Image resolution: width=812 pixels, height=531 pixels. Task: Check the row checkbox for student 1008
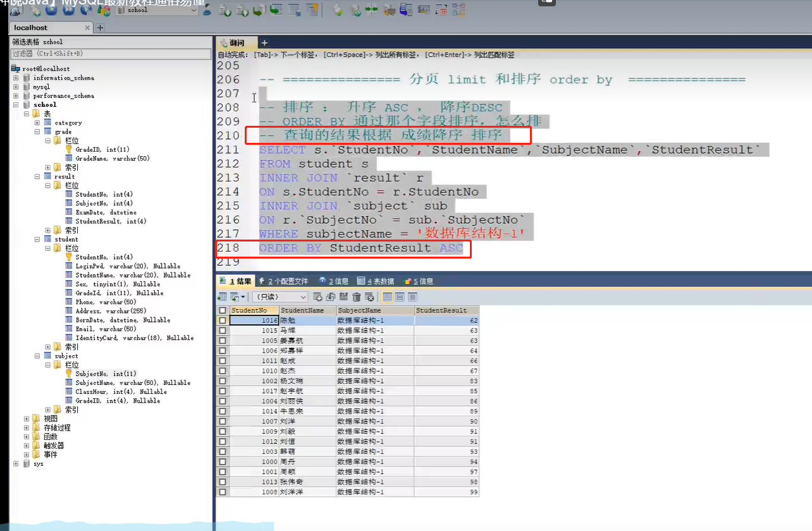click(222, 492)
